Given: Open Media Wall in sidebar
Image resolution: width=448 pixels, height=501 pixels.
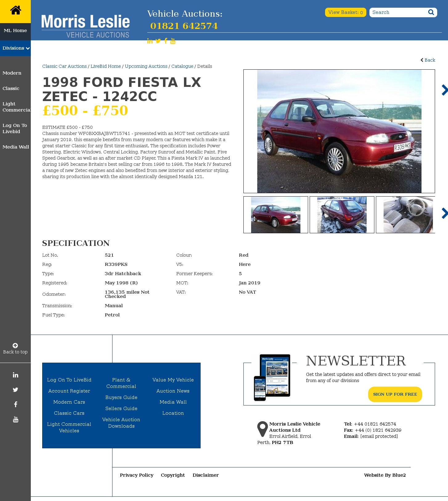Looking at the screenshot, I should [x=16, y=147].
